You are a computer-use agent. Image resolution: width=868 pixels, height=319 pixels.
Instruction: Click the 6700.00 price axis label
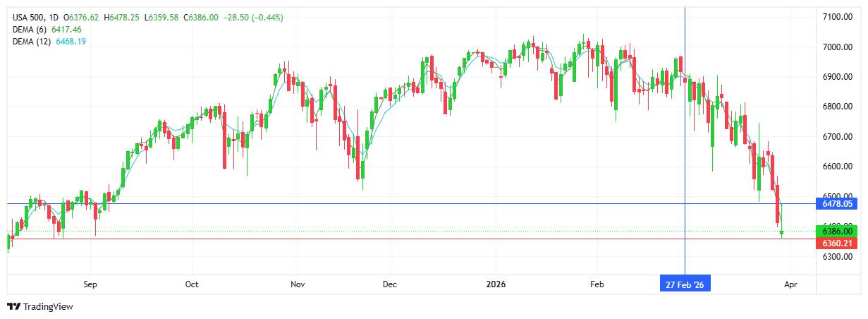[x=838, y=136]
